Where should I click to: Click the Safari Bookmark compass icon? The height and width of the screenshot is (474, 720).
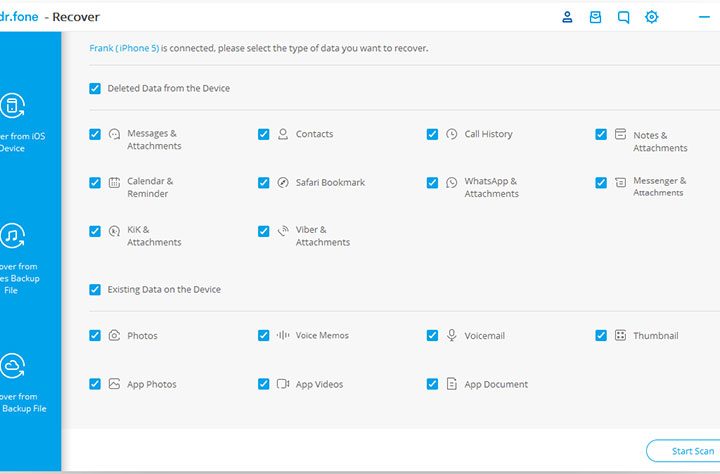(283, 182)
